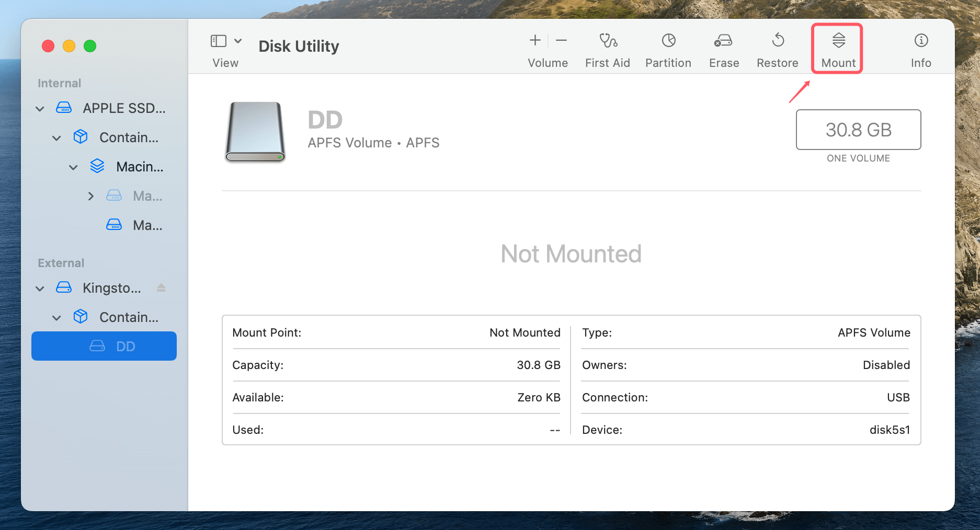Click the Partition icon in the toolbar
This screenshot has height=530, width=980.
point(668,47)
